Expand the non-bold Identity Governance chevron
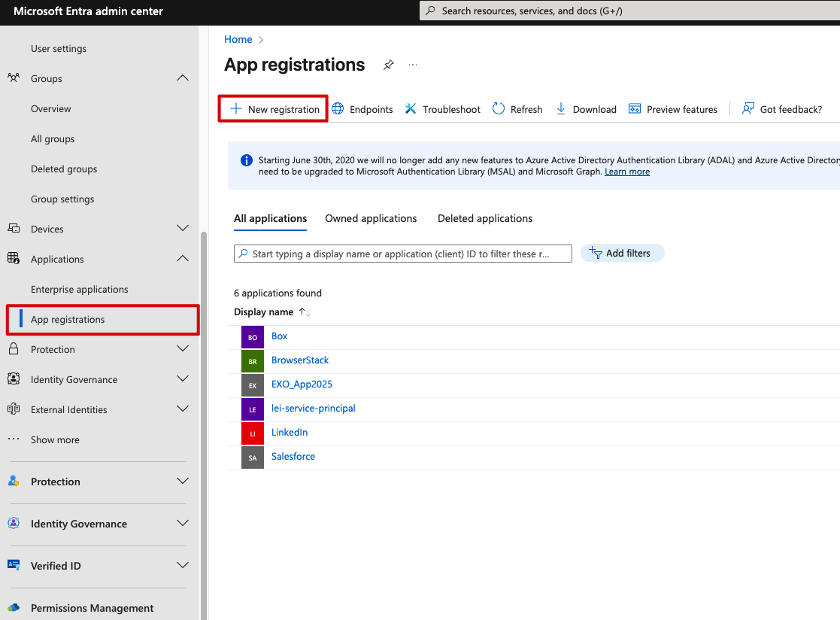Viewport: 840px width, 620px height. tap(183, 378)
